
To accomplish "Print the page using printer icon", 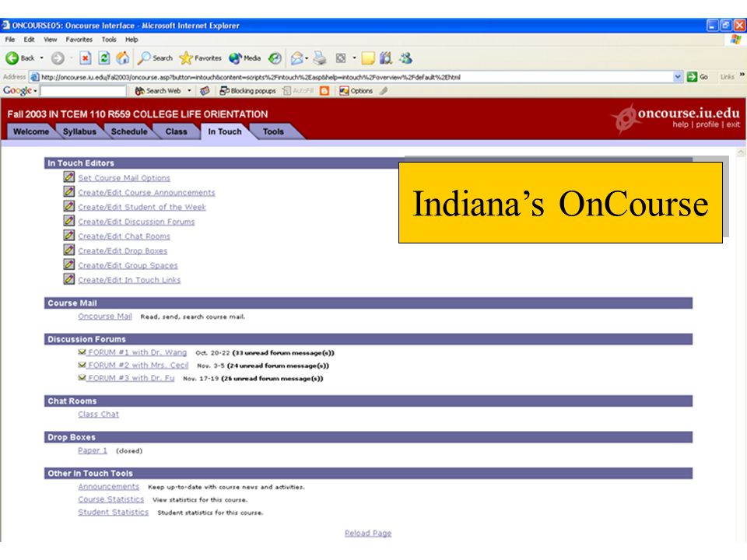I will click(320, 58).
